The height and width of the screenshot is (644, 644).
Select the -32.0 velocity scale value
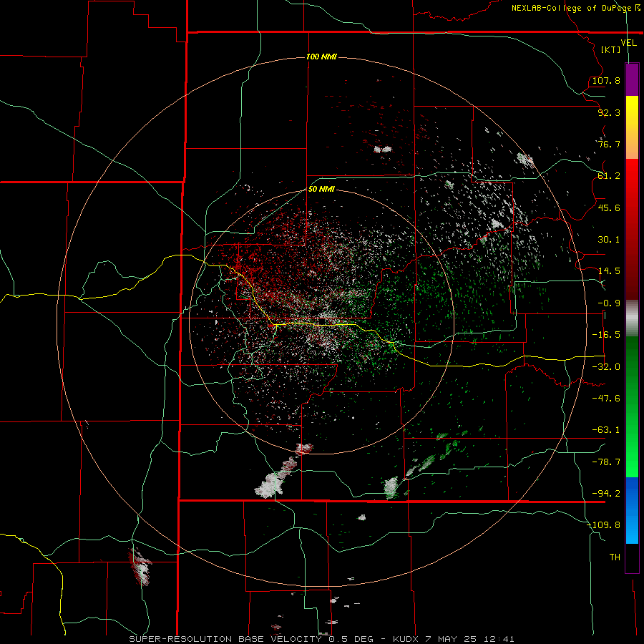[606, 367]
